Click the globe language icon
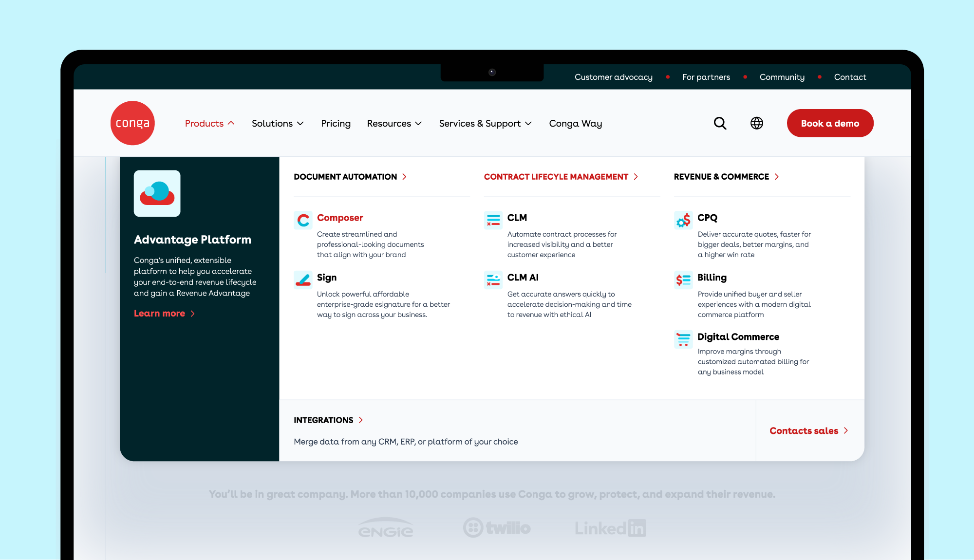 tap(756, 123)
